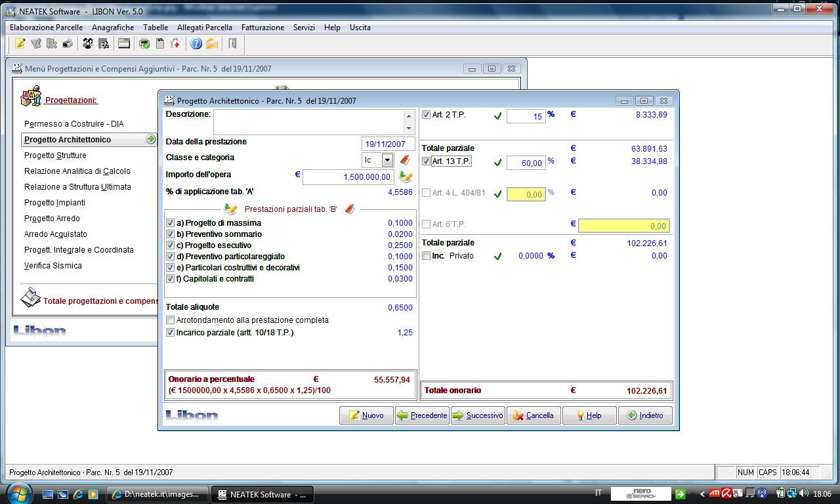Click the icon next to Importo dell'opera field
The image size is (840, 504).
[406, 177]
